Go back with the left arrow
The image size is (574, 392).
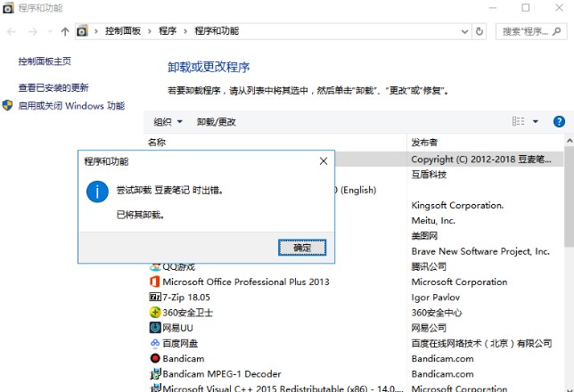click(x=12, y=32)
